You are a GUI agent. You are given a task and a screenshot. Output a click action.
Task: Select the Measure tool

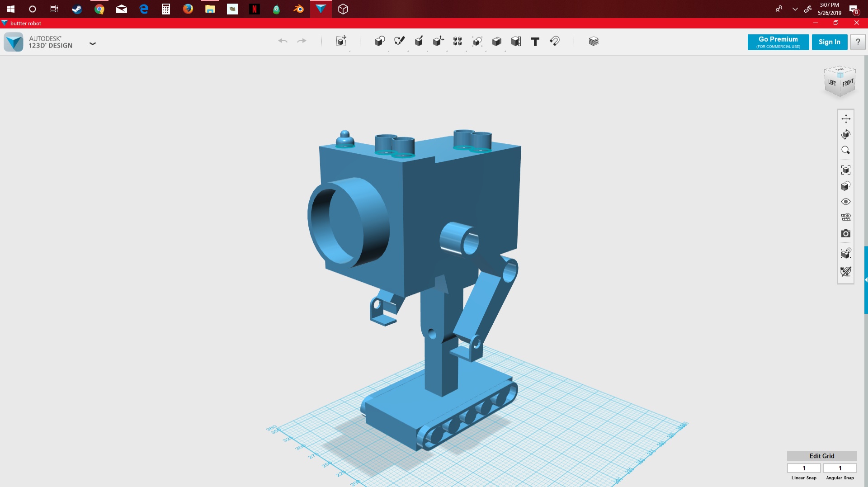coord(516,41)
